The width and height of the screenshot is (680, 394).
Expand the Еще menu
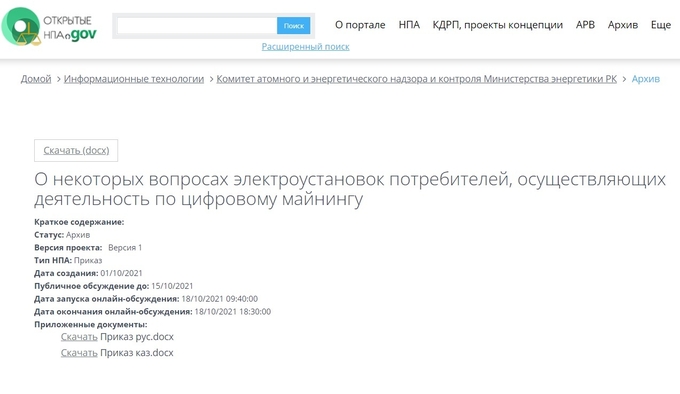pyautogui.click(x=661, y=25)
